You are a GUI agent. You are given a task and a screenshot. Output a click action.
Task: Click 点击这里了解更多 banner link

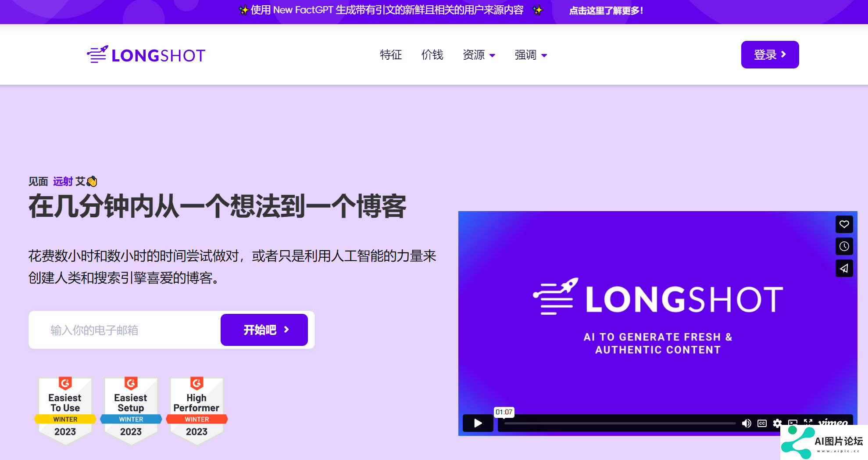(x=606, y=11)
